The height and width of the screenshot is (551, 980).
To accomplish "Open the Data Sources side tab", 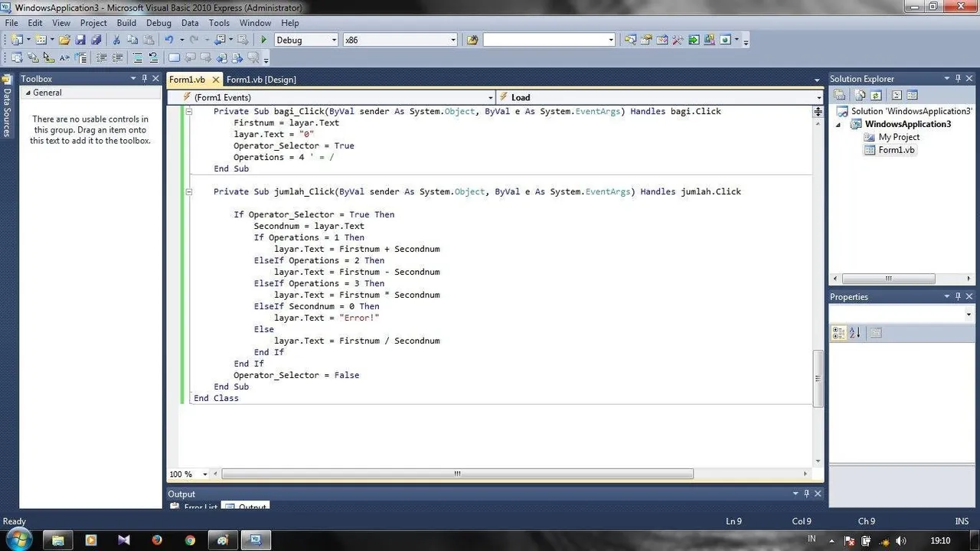I will coord(7,107).
